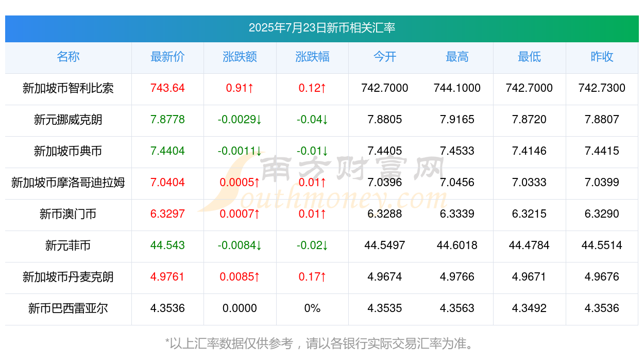Click high value 4.3563
The width and height of the screenshot is (644, 360).
(457, 308)
